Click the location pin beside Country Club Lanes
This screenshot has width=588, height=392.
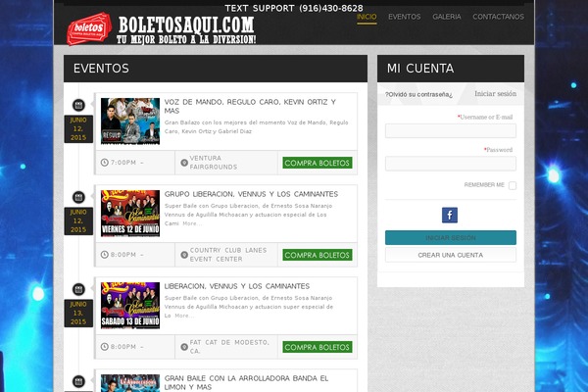point(184,255)
